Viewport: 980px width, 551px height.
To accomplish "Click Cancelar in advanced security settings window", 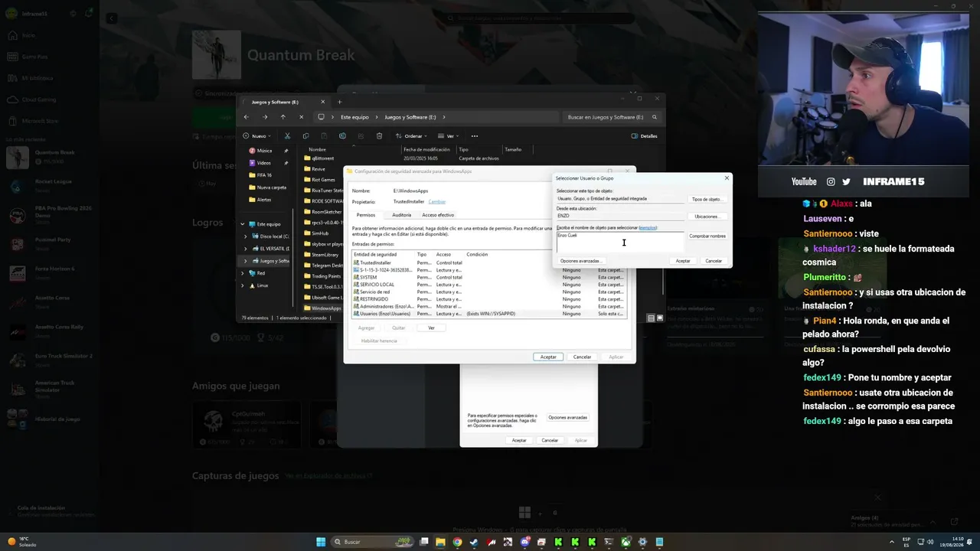I will (x=582, y=357).
